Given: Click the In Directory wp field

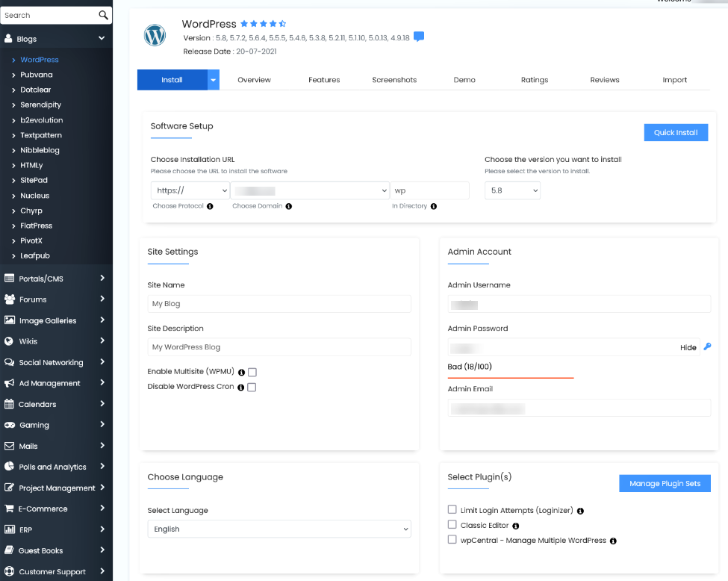Looking at the screenshot, I should pos(429,190).
